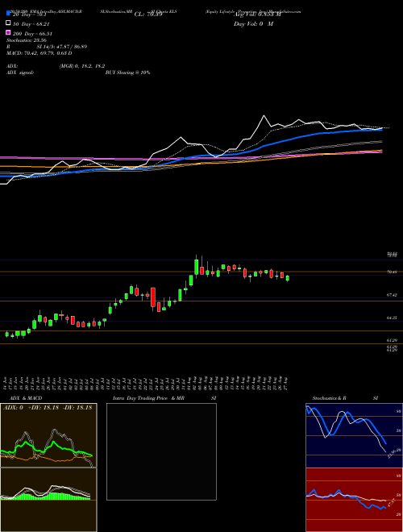
Task: Click the white line's highest peak in upper chart
Action: (x=264, y=116)
